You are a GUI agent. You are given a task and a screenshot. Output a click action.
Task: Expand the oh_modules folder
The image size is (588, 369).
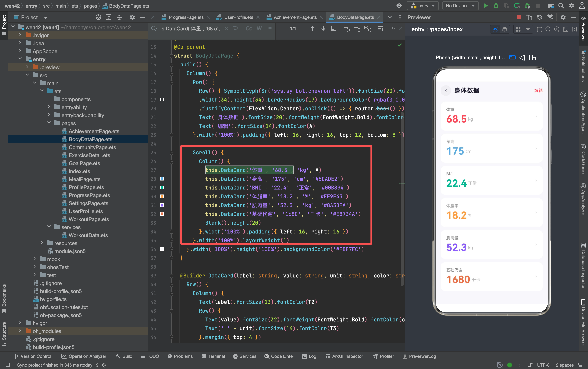click(20, 331)
